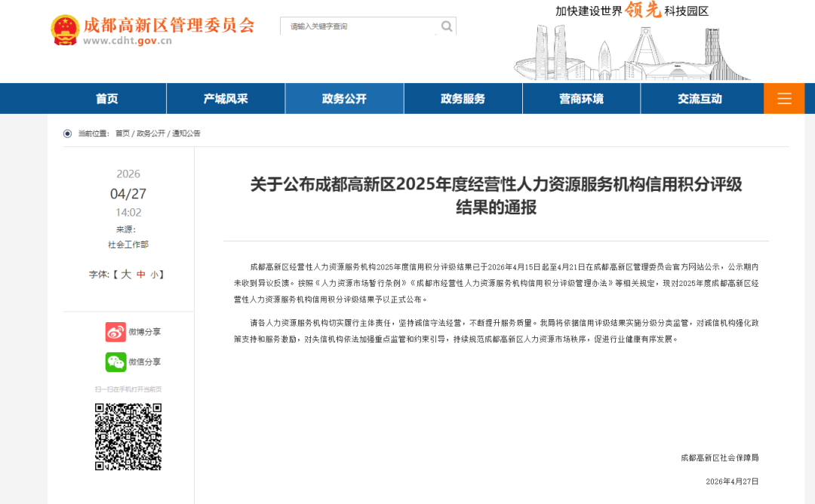
Task: Click the skyline banner image
Action: pyautogui.click(x=632, y=54)
